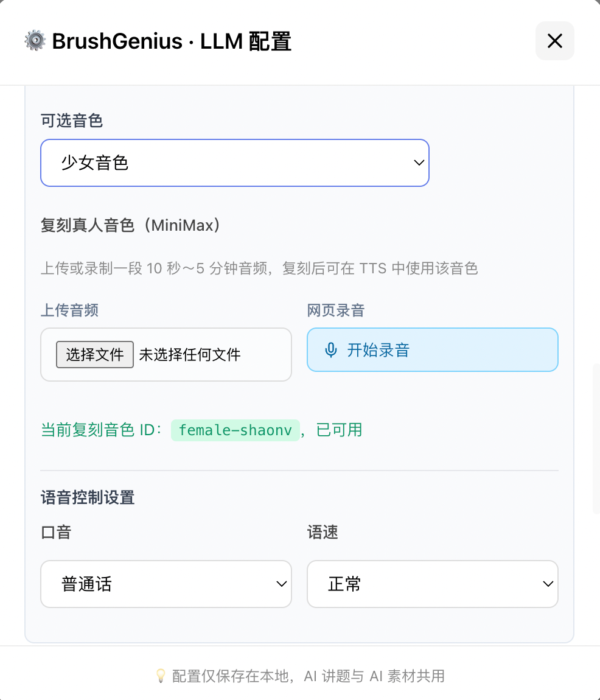Click the 选择文件 upload button

tap(95, 354)
